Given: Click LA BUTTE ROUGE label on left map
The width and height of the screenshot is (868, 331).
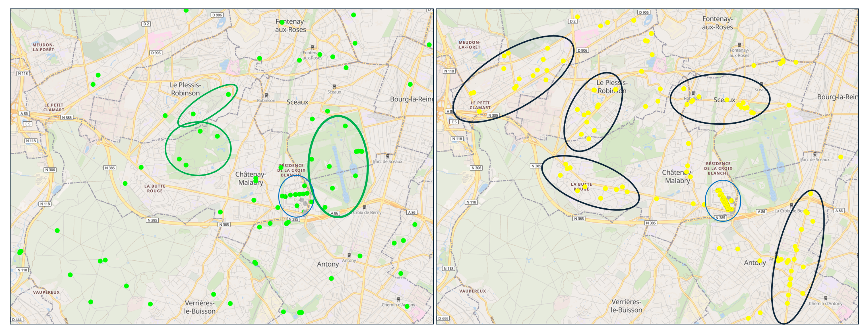Looking at the screenshot, I should pyautogui.click(x=155, y=188).
